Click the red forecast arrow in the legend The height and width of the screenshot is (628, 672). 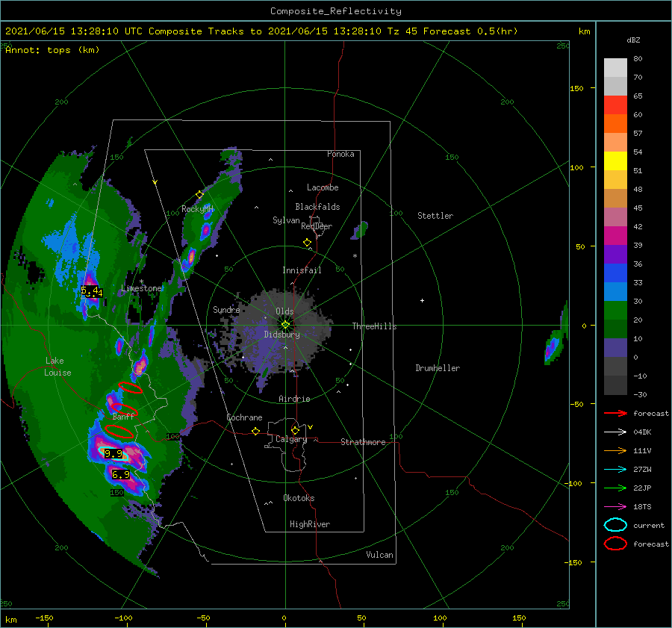point(615,413)
